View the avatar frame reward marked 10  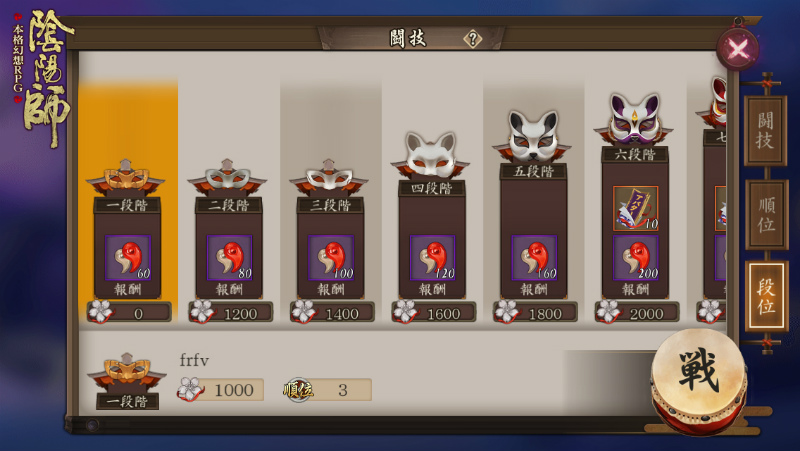tap(635, 208)
